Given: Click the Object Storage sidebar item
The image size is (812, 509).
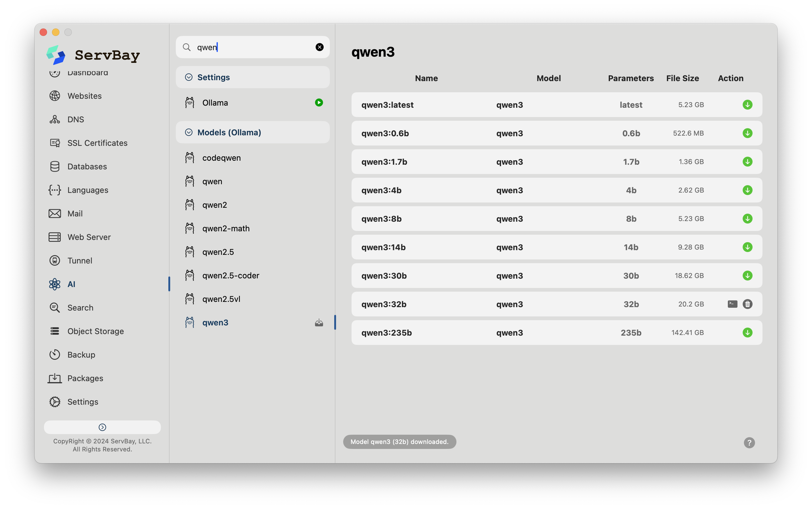Looking at the screenshot, I should pos(95,331).
